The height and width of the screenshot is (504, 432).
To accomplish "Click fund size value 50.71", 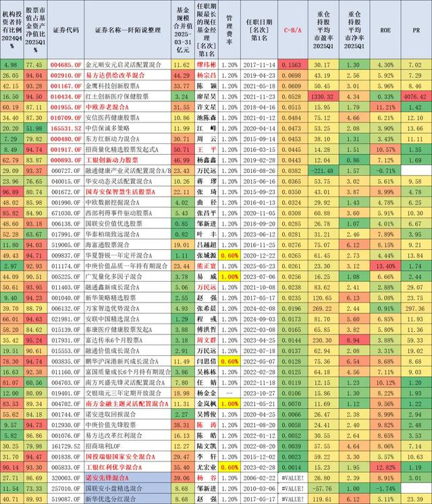I will (x=182, y=149).
